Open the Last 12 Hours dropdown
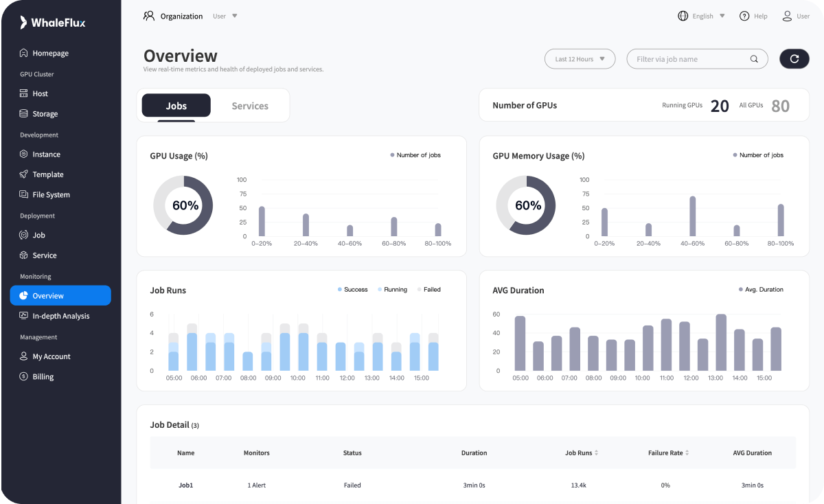This screenshot has width=824, height=504. click(580, 59)
